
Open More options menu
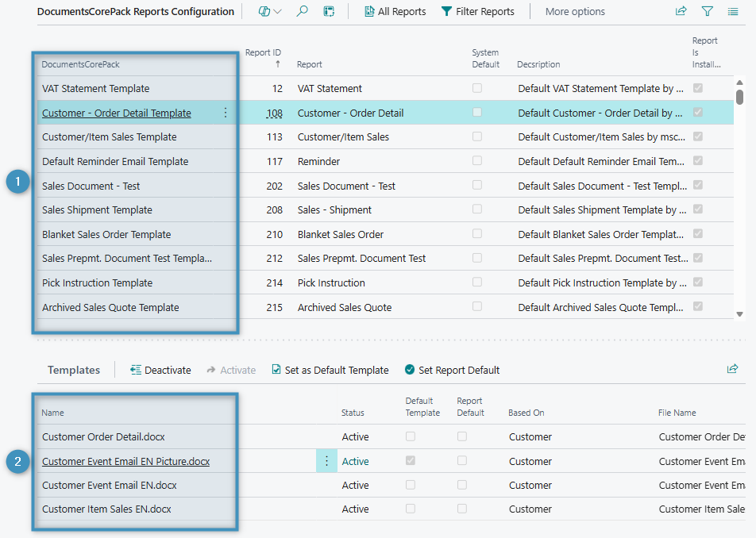click(x=575, y=12)
